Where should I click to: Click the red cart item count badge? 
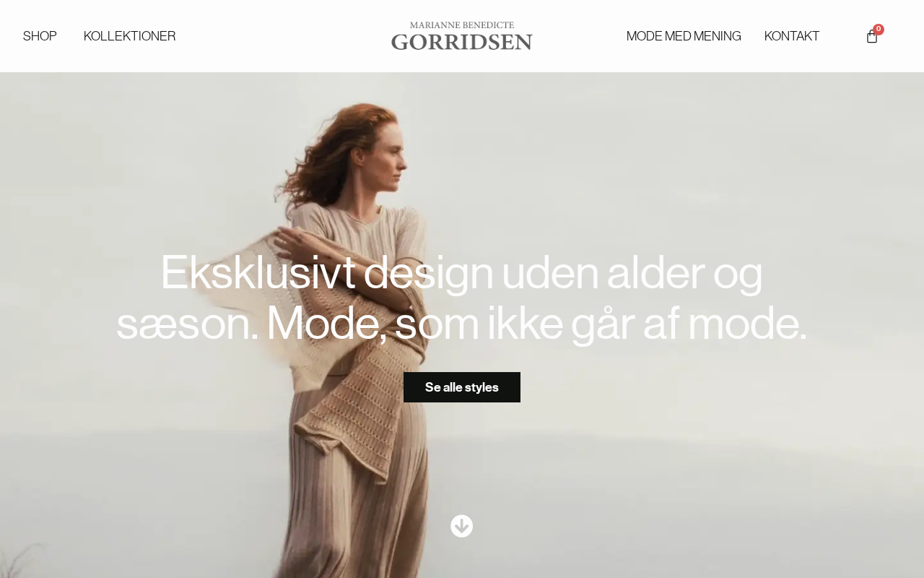pyautogui.click(x=879, y=30)
